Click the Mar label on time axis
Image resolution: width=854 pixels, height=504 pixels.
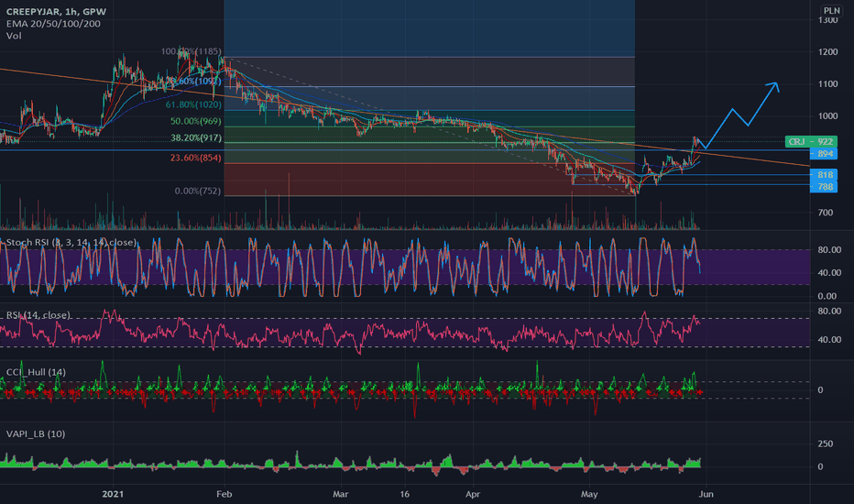340,494
